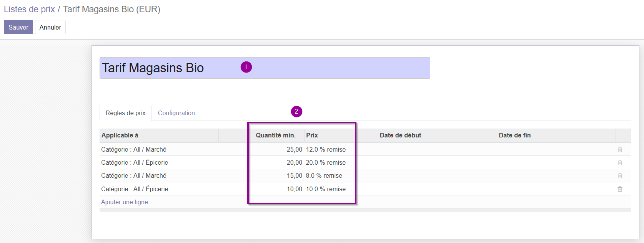Image resolution: width=644 pixels, height=243 pixels.
Task: Sort by the Quantité min. column header
Action: point(276,135)
